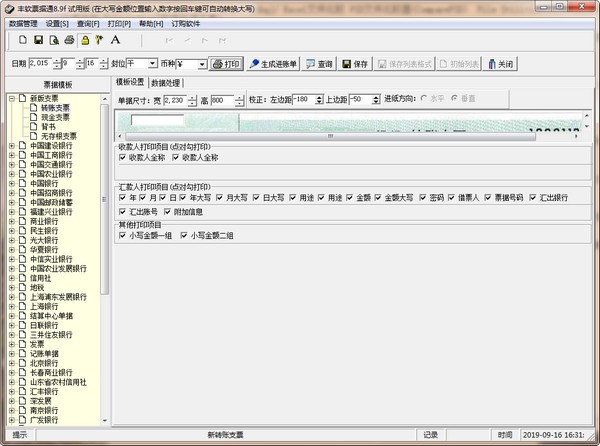Uncheck the 月大写 checkbox
The image size is (600, 446).
tap(219, 197)
